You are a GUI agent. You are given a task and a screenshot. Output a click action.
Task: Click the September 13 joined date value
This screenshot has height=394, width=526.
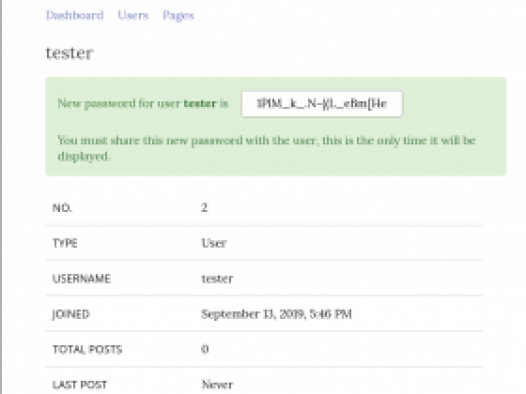pos(276,314)
